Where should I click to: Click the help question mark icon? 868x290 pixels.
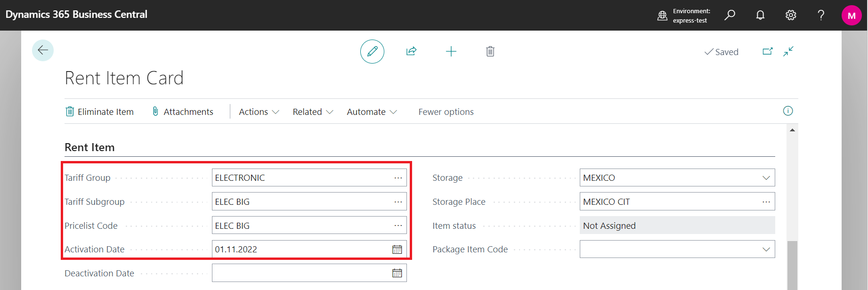tap(821, 15)
